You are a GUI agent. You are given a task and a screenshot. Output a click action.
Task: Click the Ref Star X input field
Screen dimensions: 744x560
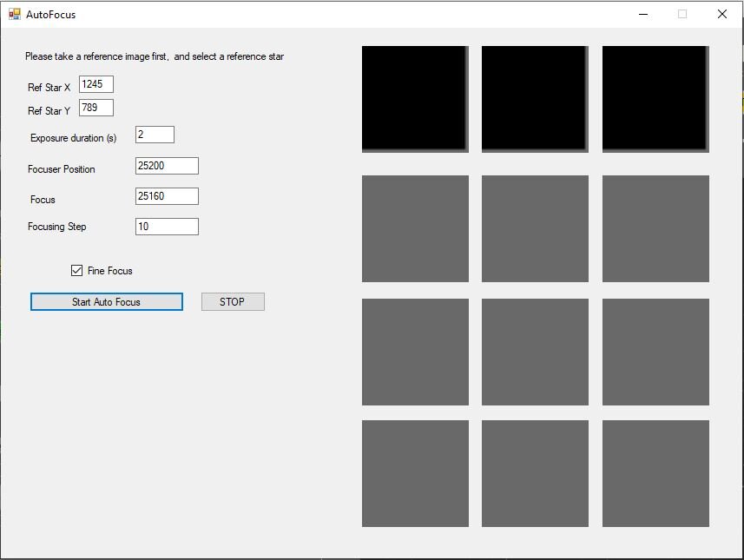(96, 84)
